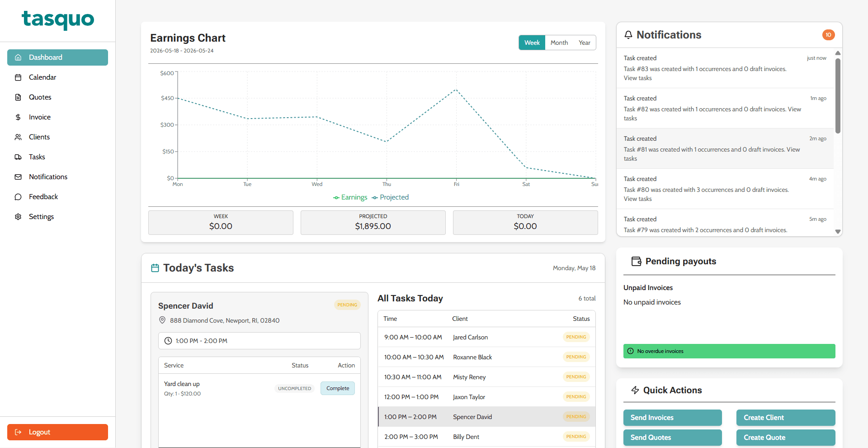This screenshot has width=868, height=448.
Task: Open the Task #81 created notification
Action: [725, 148]
